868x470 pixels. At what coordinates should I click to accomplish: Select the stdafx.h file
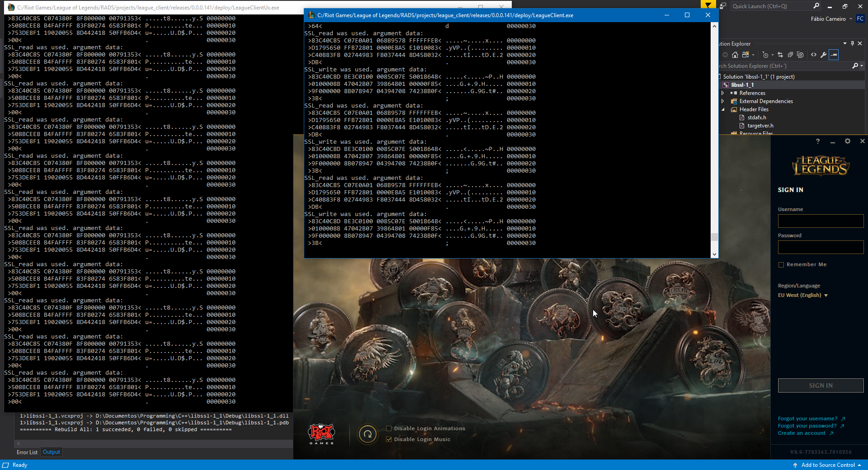pos(756,117)
